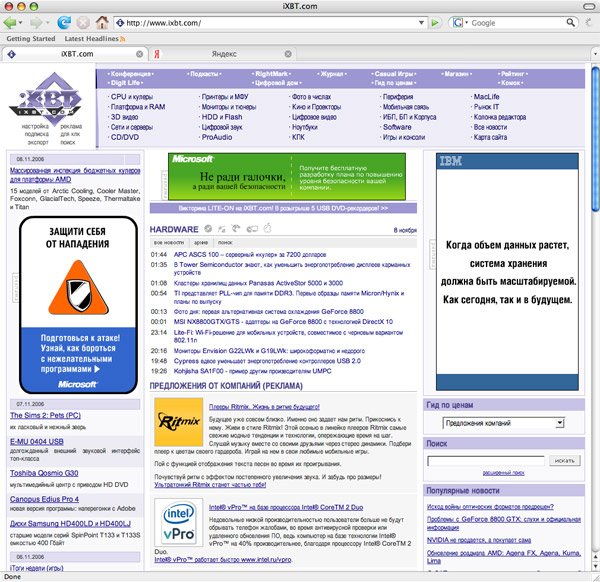
Task: Switch to the iXBT.com tab
Action: (76, 54)
